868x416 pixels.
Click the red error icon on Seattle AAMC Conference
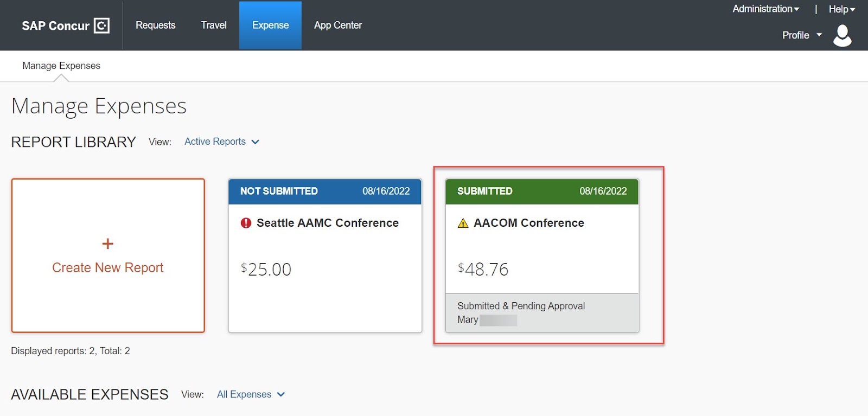(x=246, y=223)
